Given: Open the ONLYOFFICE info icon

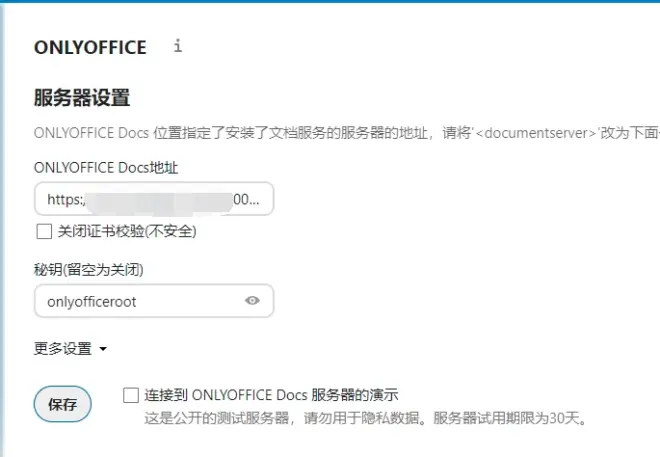Looking at the screenshot, I should pos(178,45).
